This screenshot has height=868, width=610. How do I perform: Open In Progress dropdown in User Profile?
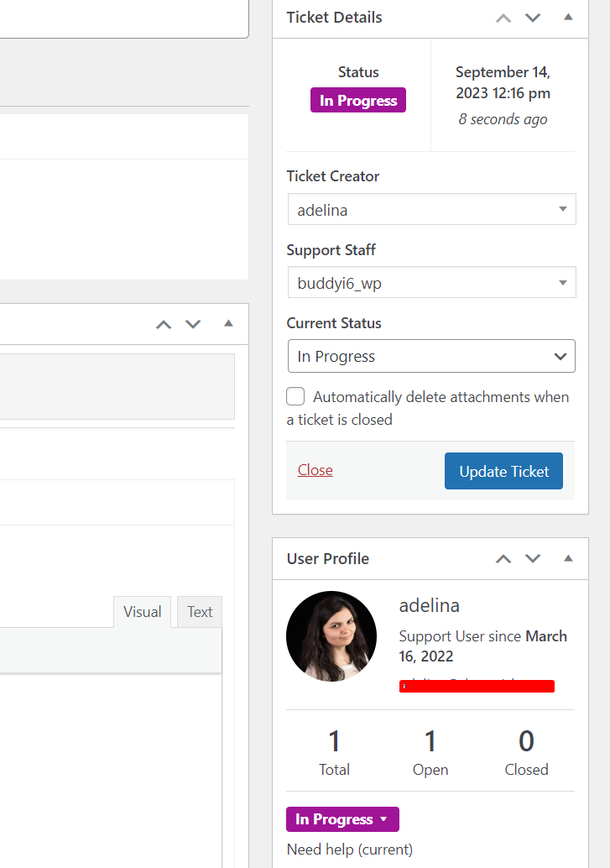[x=342, y=819]
